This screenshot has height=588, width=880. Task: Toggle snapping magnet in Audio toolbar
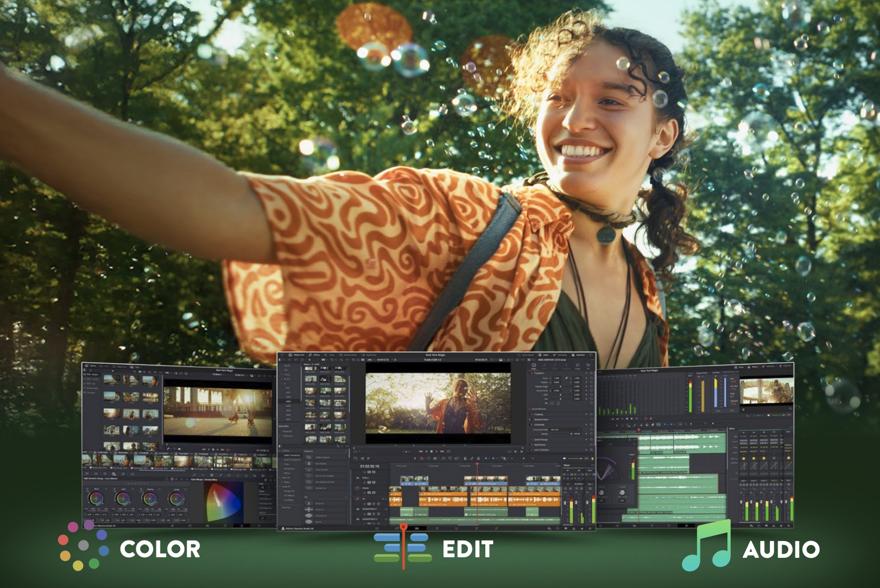(647, 425)
